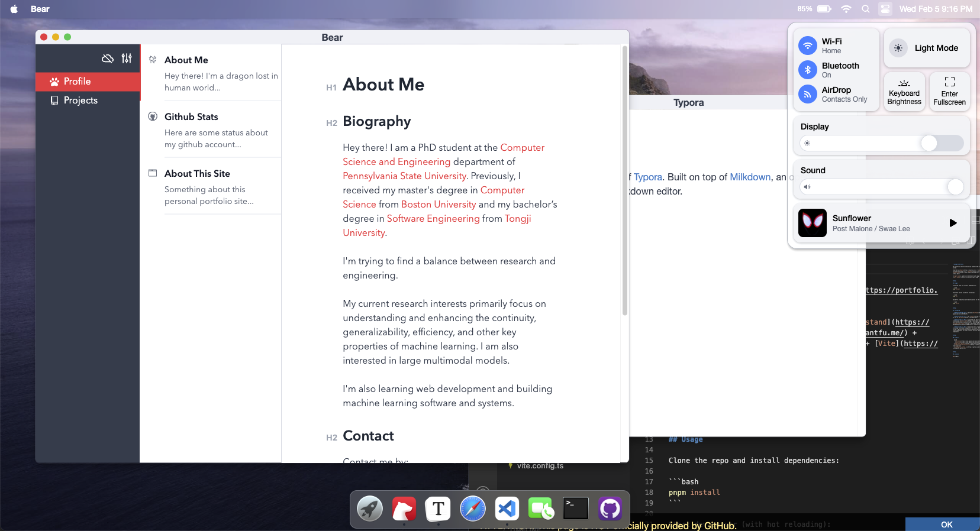Toggle Bluetooth in Control Center

(x=808, y=70)
